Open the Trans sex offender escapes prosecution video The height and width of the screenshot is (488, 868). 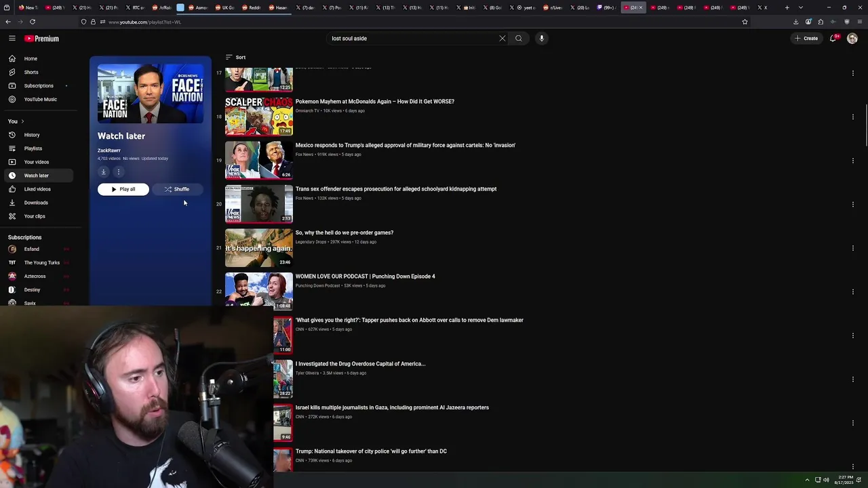pyautogui.click(x=396, y=189)
